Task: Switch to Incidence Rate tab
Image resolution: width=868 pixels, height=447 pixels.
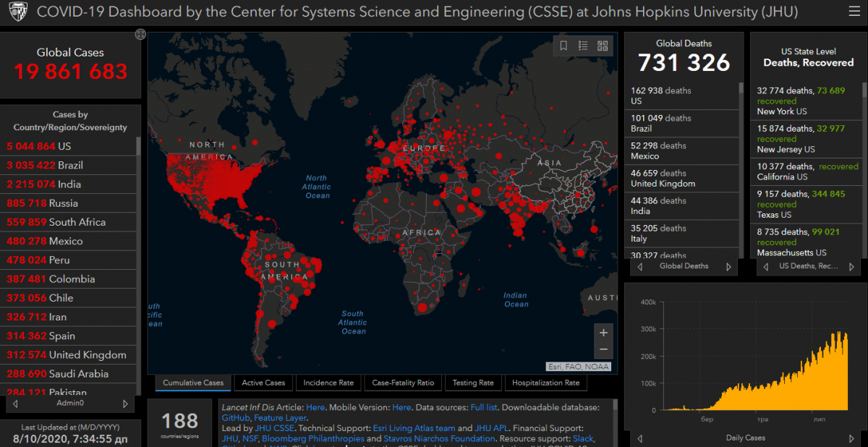Action: pyautogui.click(x=328, y=383)
